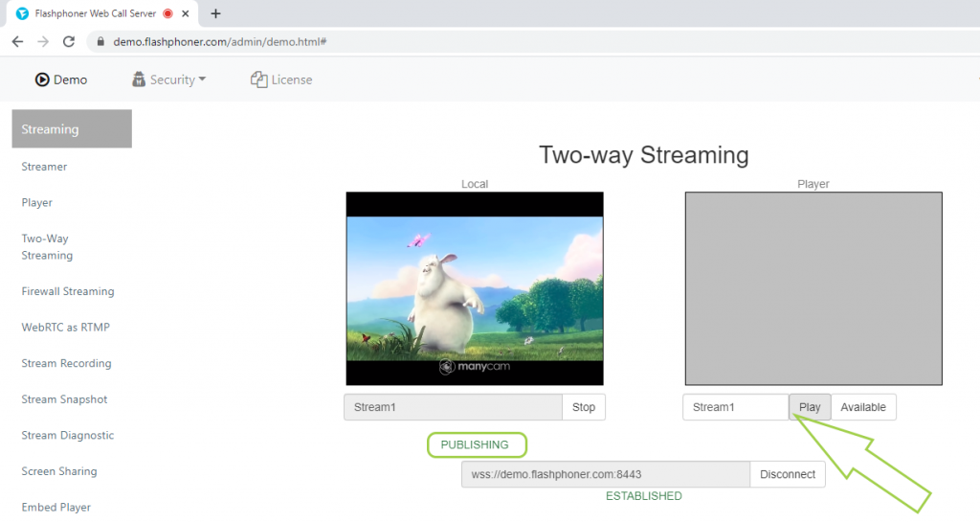Click the player Stream1 name field
Viewport: 980px width, 523px height.
[736, 407]
